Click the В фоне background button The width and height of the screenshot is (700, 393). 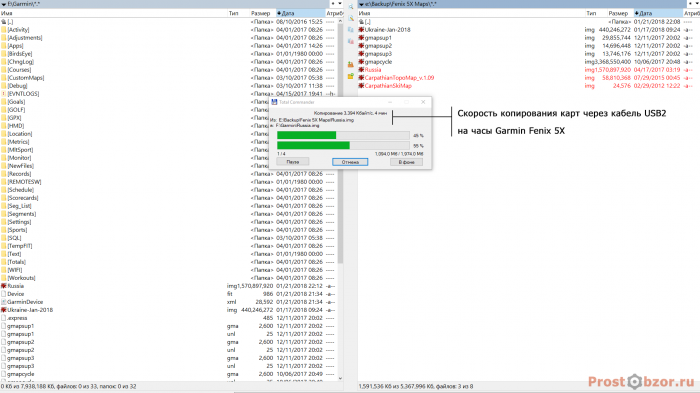(x=406, y=162)
